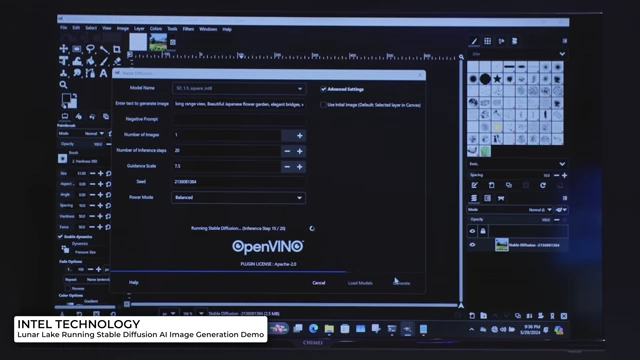Click the Load Models button
Image resolution: width=640 pixels, height=360 pixels.
360,283
